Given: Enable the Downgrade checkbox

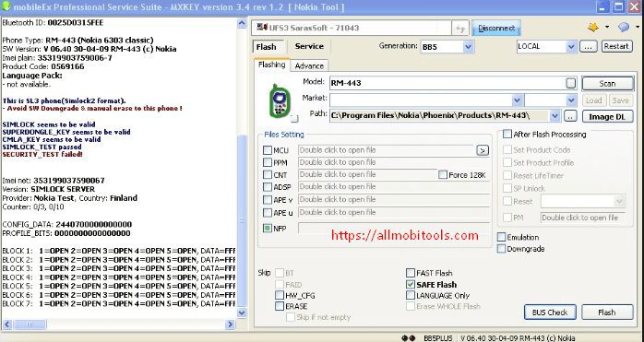Looking at the screenshot, I should point(501,249).
